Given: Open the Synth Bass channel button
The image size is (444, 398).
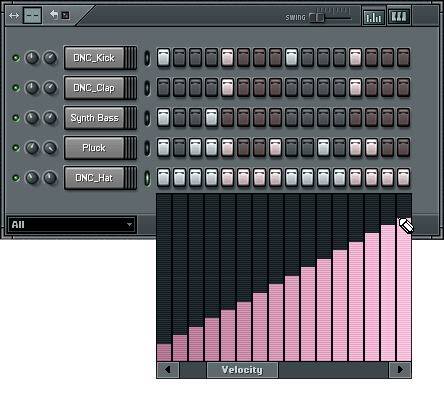Looking at the screenshot, I should coord(94,118).
